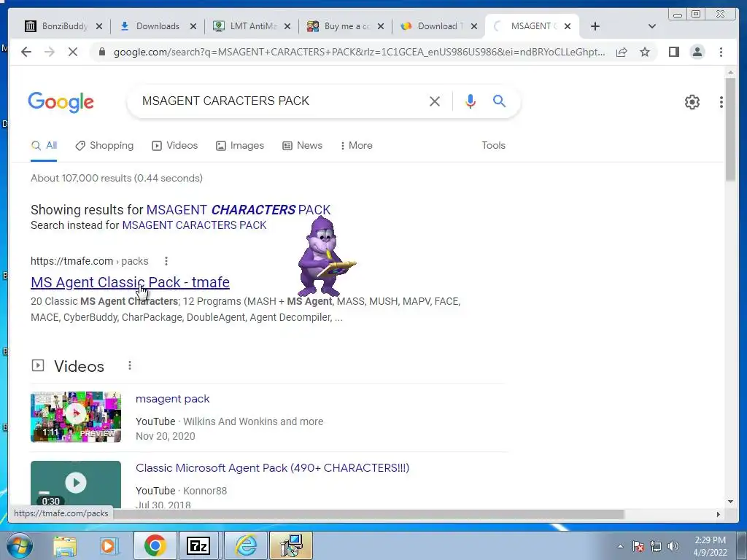The height and width of the screenshot is (560, 747).
Task: Search instead for MSAGENT CARACTERS PACK
Action: pos(194,225)
